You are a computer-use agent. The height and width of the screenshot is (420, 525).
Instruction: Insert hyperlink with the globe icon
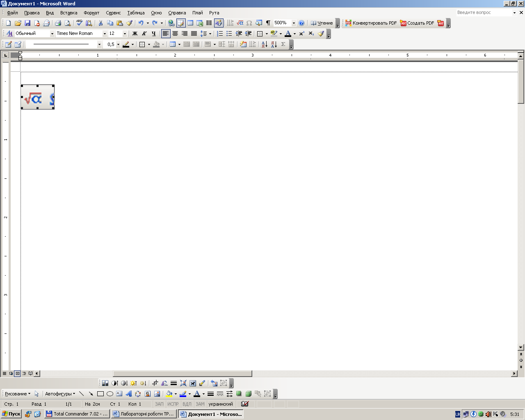tap(171, 23)
